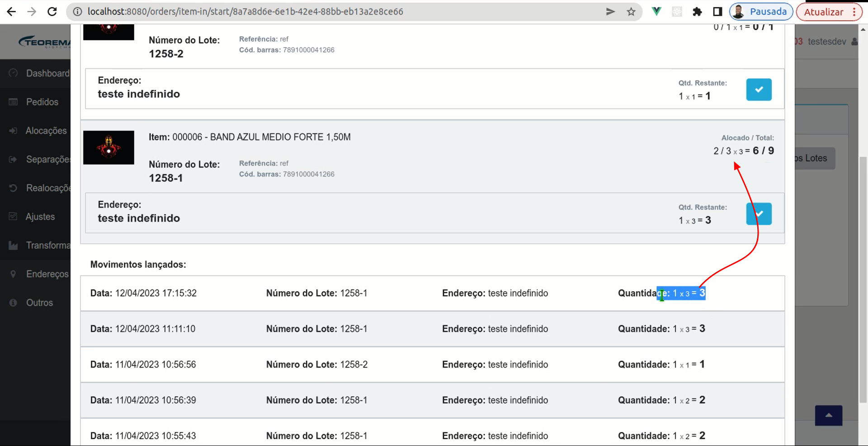The image size is (868, 446).
Task: Click the Transformações factory icon
Action: pos(13,245)
